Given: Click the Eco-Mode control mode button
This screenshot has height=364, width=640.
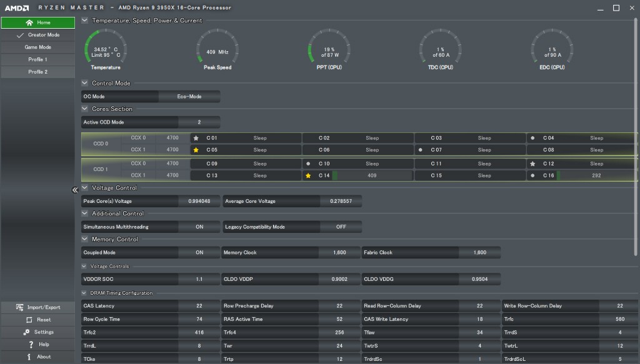Looking at the screenshot, I should tap(189, 97).
